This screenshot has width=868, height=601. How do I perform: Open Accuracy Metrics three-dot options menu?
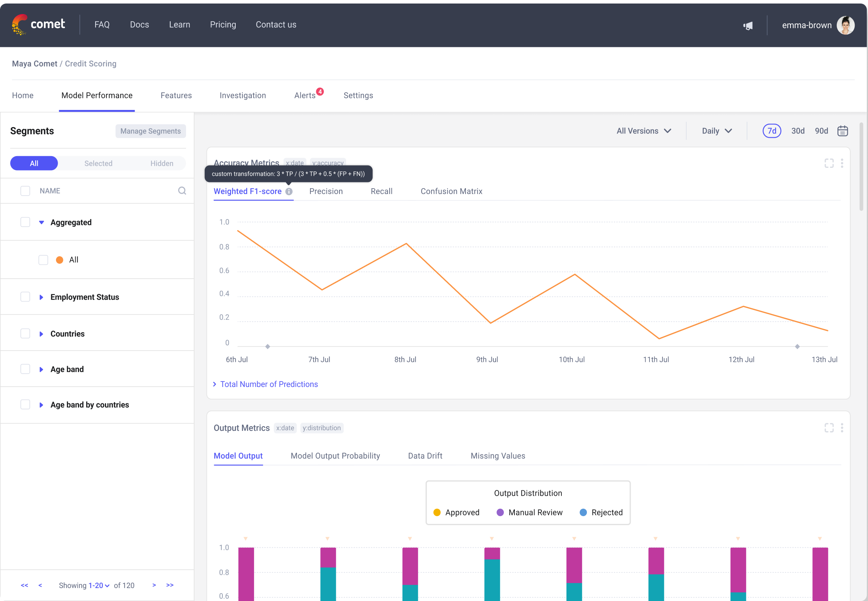pos(842,163)
